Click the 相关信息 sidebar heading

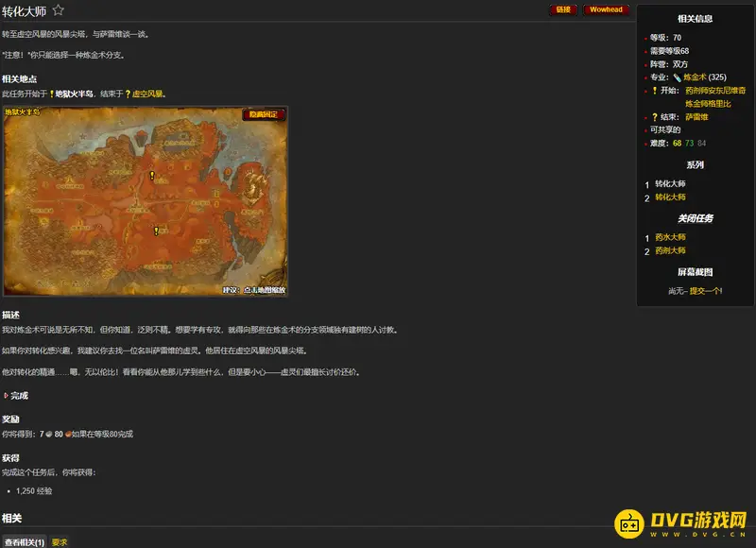click(695, 19)
